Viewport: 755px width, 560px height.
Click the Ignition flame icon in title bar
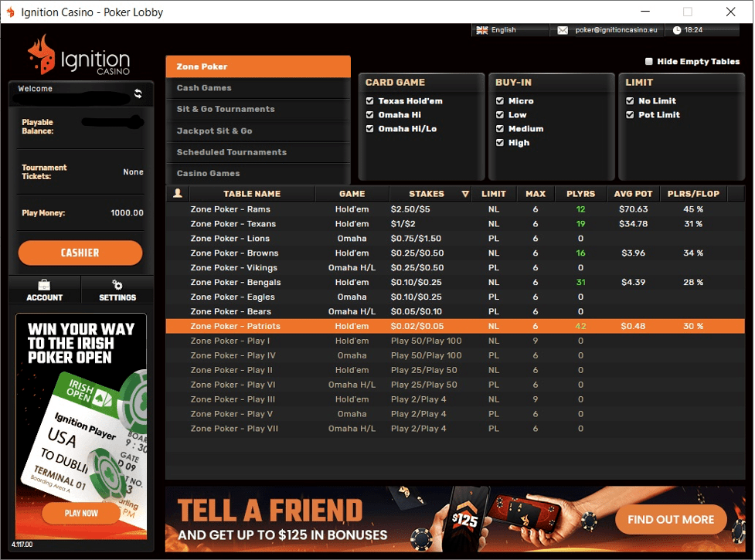tap(10, 12)
